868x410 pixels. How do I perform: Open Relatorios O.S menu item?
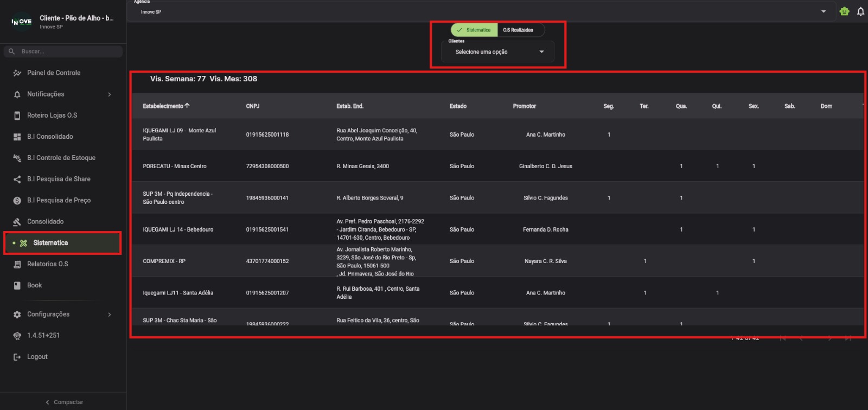click(x=48, y=264)
